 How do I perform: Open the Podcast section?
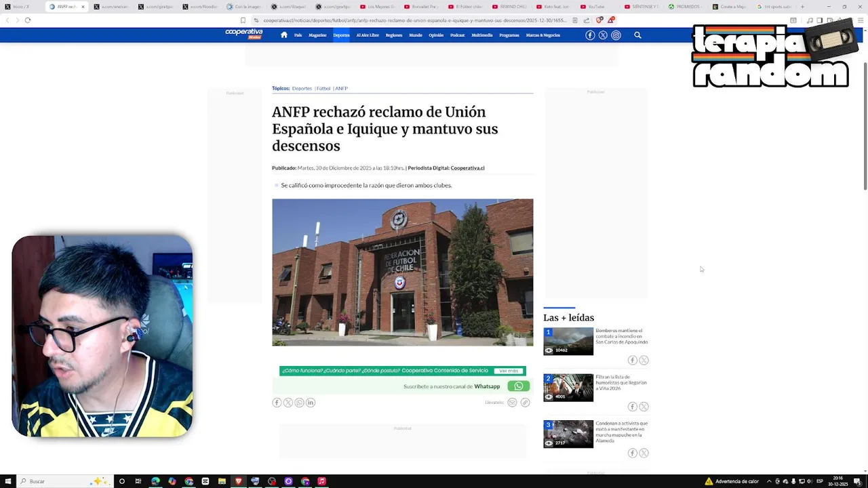458,35
